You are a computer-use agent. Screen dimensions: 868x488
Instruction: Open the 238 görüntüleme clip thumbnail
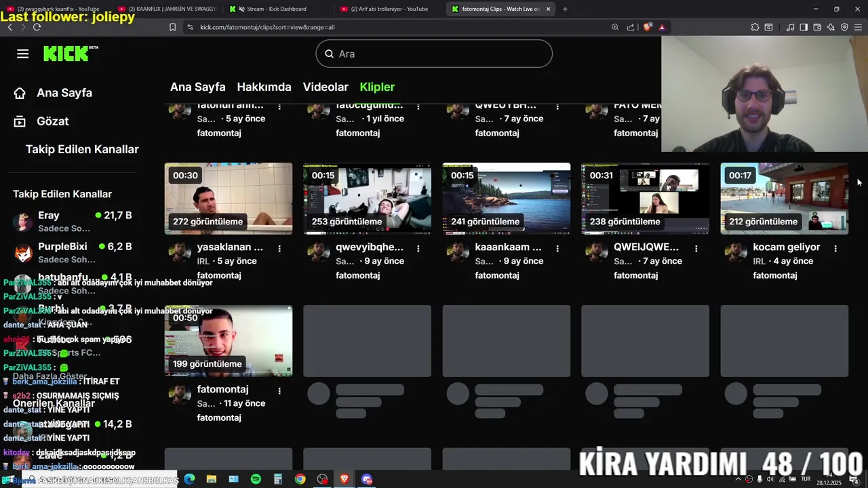646,199
